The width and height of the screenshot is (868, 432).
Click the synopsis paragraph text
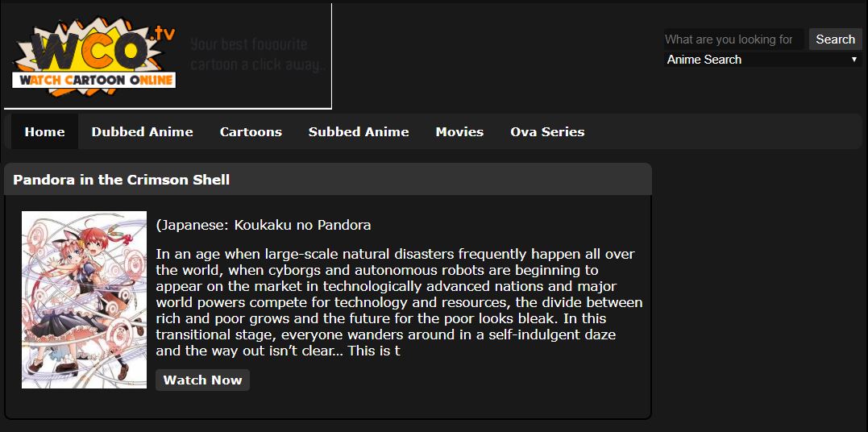coord(399,302)
